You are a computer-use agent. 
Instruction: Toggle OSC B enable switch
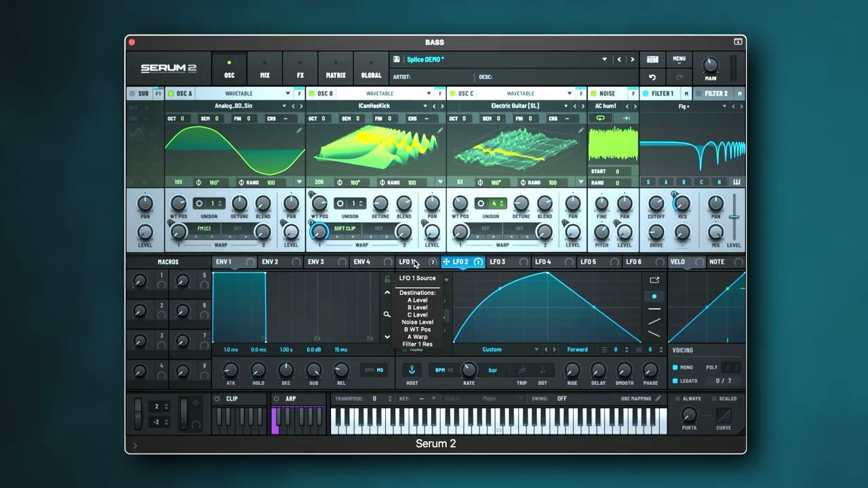click(x=312, y=94)
